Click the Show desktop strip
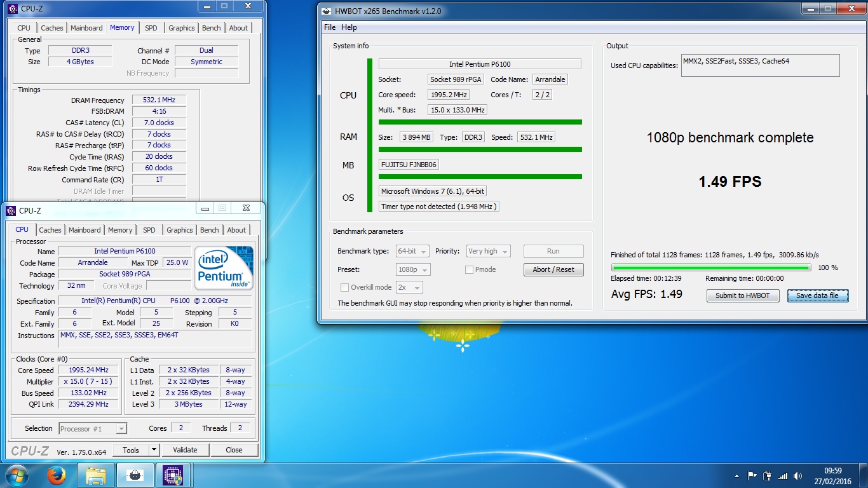The width and height of the screenshot is (868, 488). 864,476
